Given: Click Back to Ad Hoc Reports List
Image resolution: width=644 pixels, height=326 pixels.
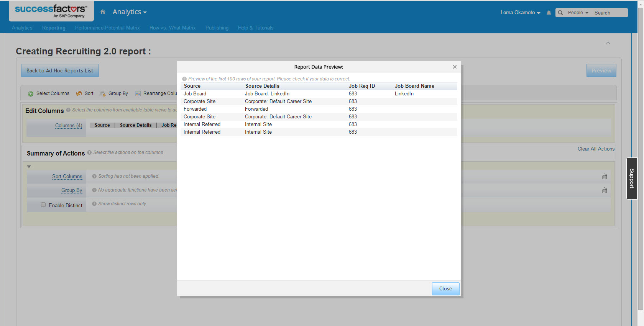Looking at the screenshot, I should (x=60, y=70).
